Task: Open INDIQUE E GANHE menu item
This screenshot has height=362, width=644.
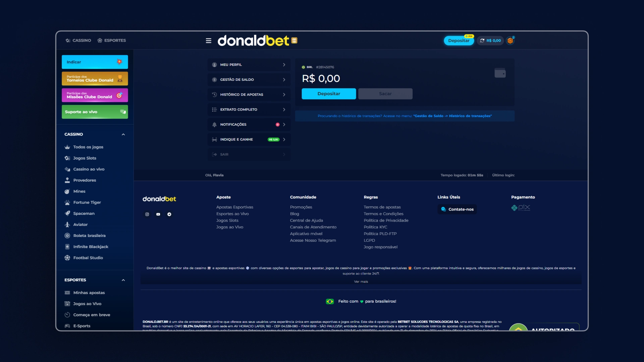Action: [x=249, y=139]
